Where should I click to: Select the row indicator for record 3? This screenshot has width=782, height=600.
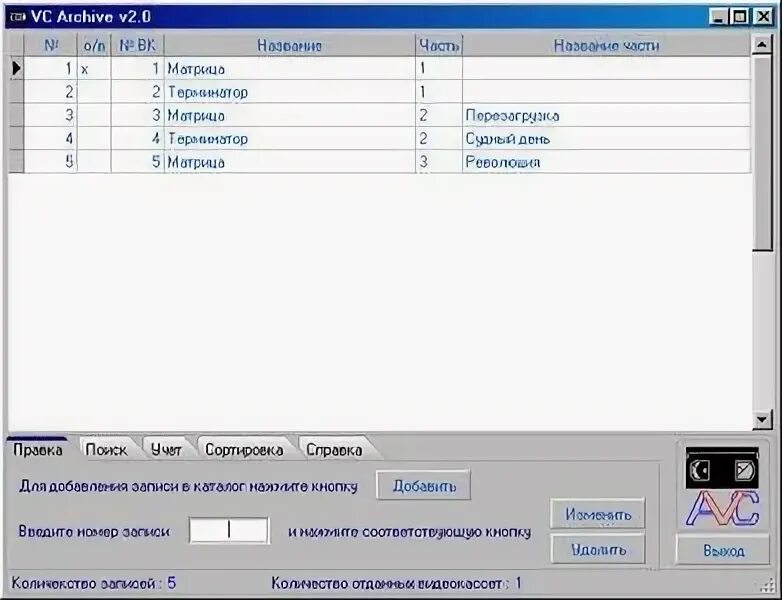coord(16,115)
